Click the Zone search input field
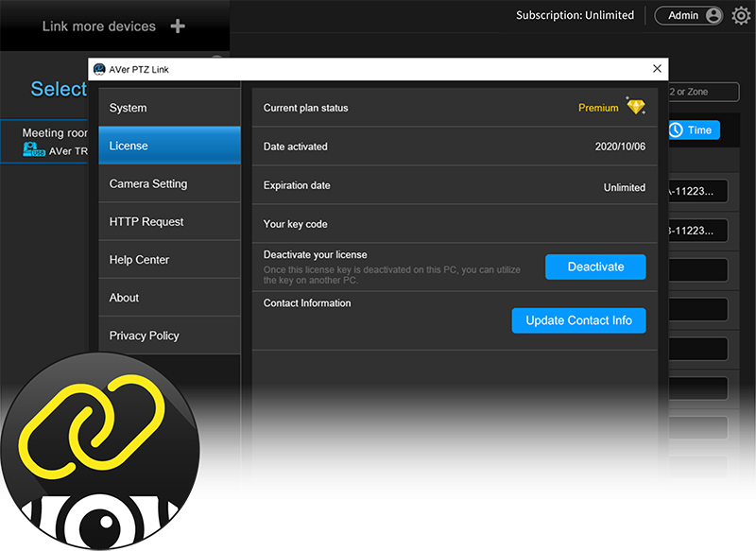Image resolution: width=756 pixels, height=551 pixels. [x=702, y=92]
